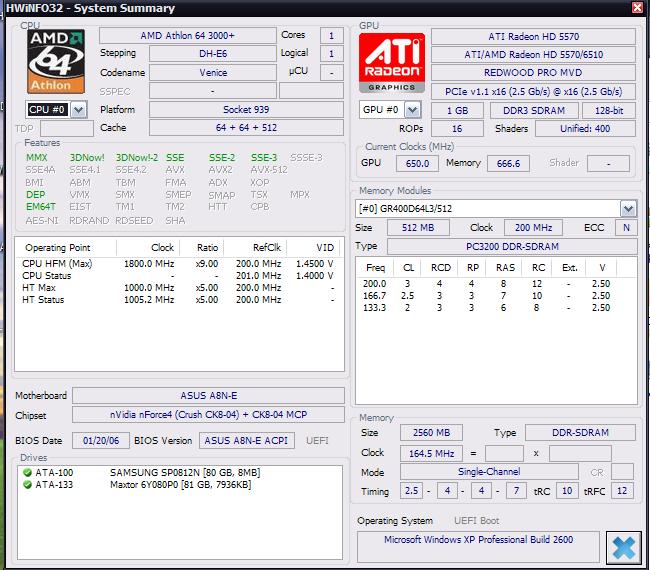Click the VID column header

point(313,248)
